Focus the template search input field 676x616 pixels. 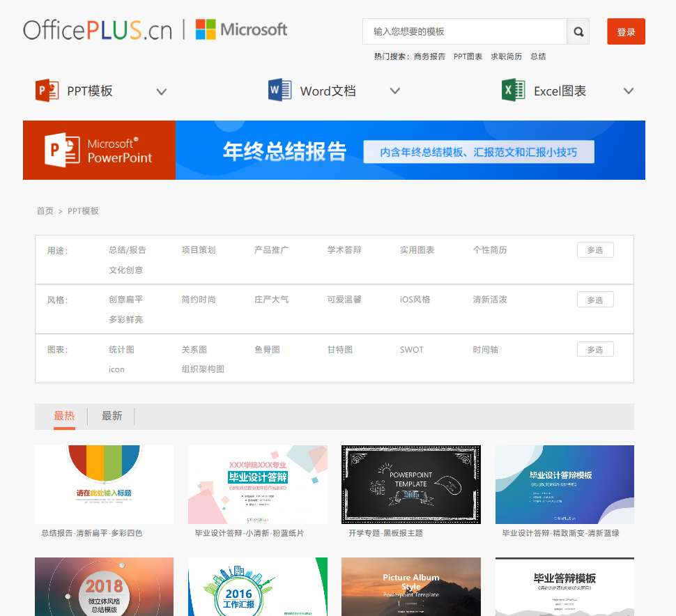[x=465, y=31]
